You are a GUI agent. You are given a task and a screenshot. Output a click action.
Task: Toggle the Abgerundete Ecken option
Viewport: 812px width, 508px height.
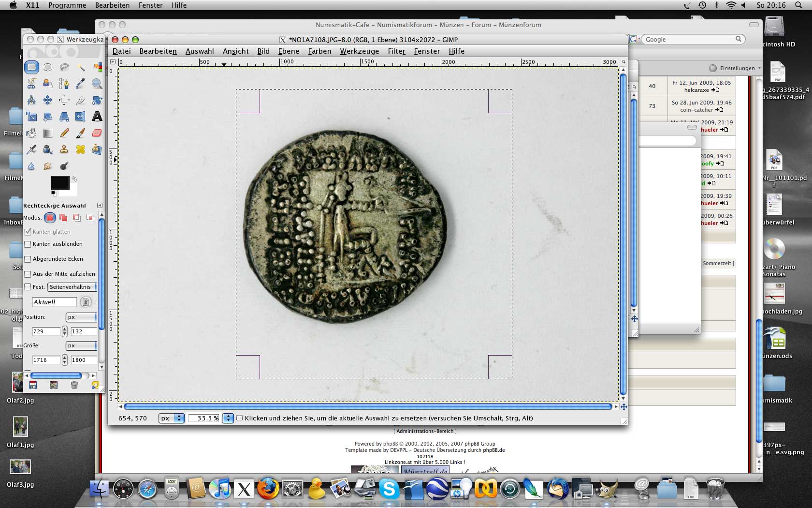click(28, 259)
